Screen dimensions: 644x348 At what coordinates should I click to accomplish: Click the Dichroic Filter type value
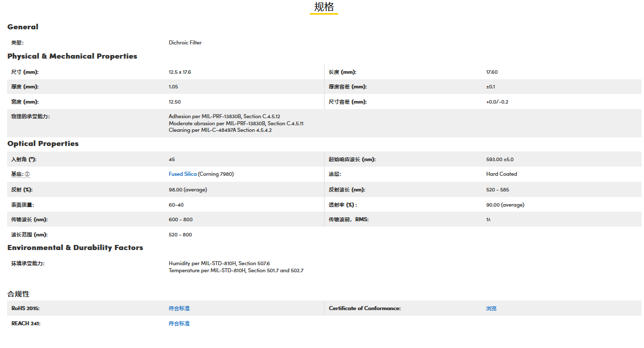[185, 43]
